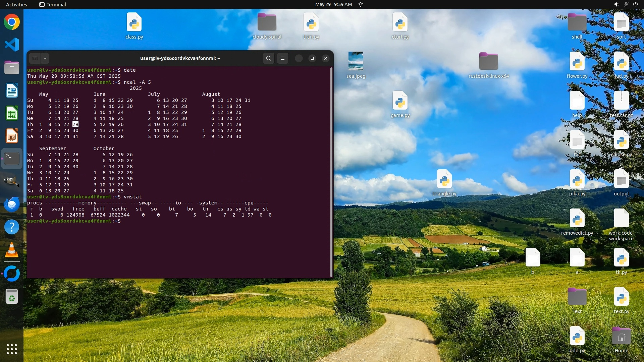Screen dimensions: 644x362
Task: Toggle do-not-disturb notification bell icon
Action: click(x=361, y=4)
